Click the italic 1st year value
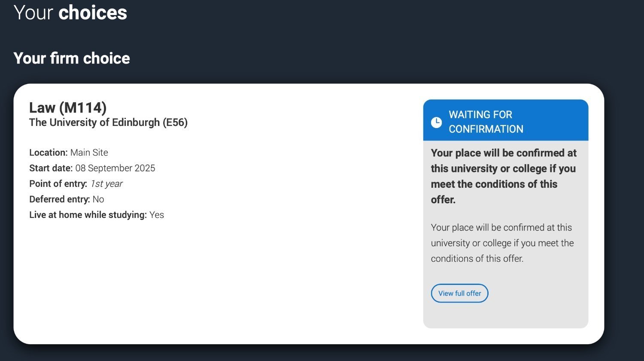The height and width of the screenshot is (361, 644). click(x=106, y=184)
